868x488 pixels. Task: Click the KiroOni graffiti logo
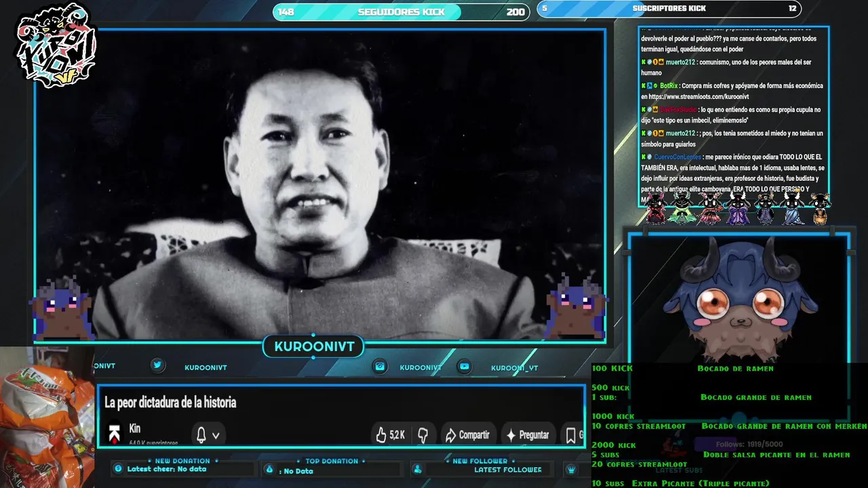click(x=56, y=45)
